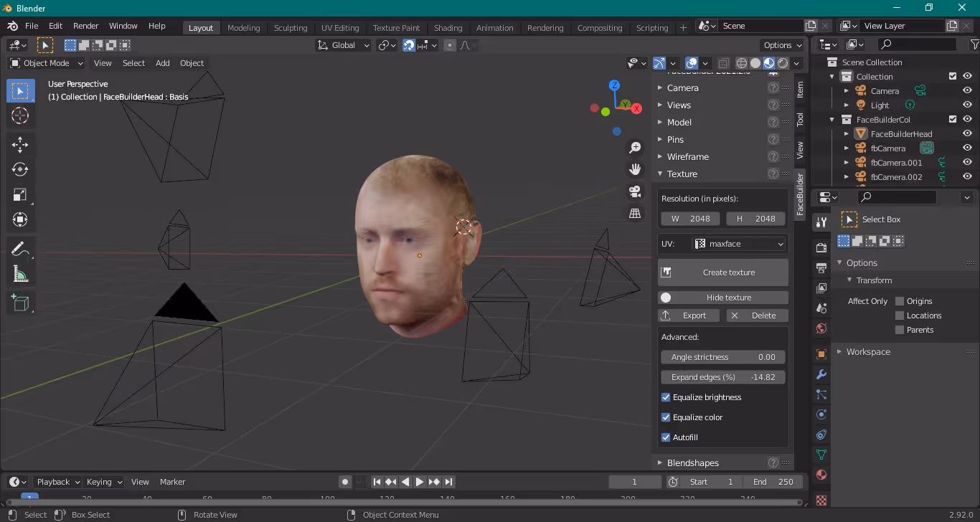The image size is (980, 522).
Task: Open the Render menu
Action: point(86,26)
